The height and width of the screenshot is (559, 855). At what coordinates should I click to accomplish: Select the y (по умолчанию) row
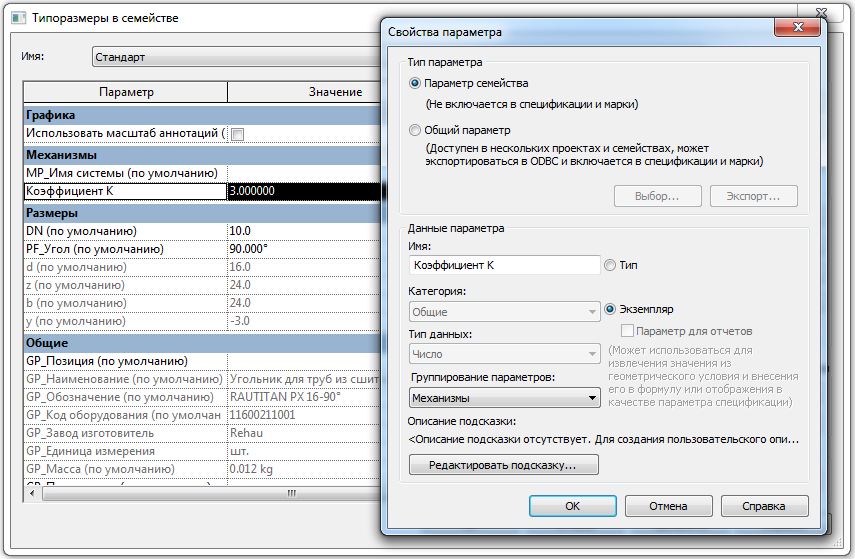coord(125,321)
